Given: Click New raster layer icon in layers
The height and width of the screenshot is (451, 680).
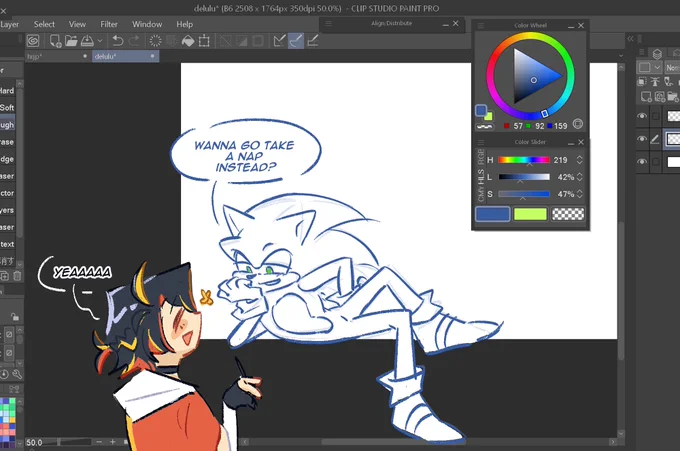Looking at the screenshot, I should click(646, 96).
